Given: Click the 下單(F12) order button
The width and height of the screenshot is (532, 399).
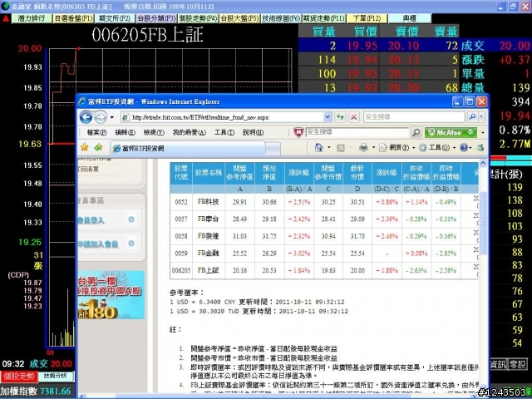Looking at the screenshot, I should [367, 18].
